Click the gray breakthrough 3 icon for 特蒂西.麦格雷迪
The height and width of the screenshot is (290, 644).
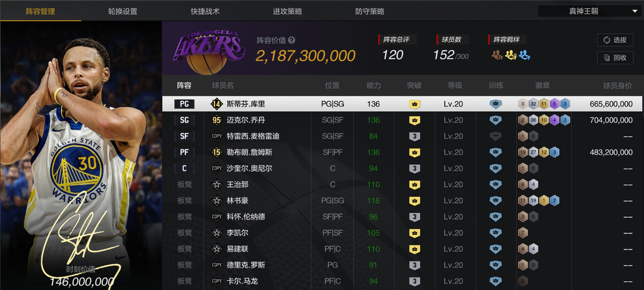point(414,136)
